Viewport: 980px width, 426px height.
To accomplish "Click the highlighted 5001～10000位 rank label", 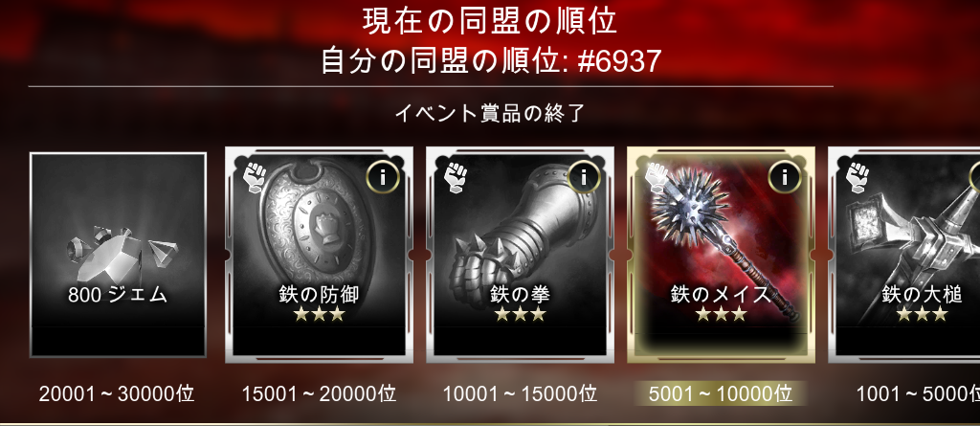I will 721,394.
